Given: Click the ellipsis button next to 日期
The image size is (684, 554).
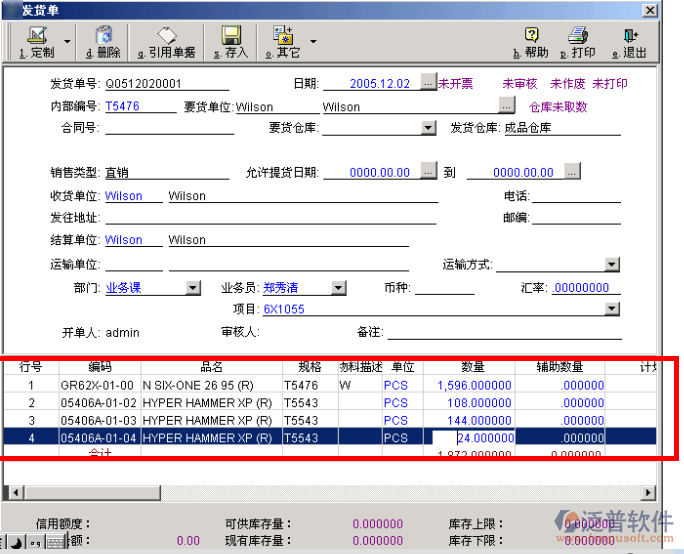Looking at the screenshot, I should tap(428, 84).
